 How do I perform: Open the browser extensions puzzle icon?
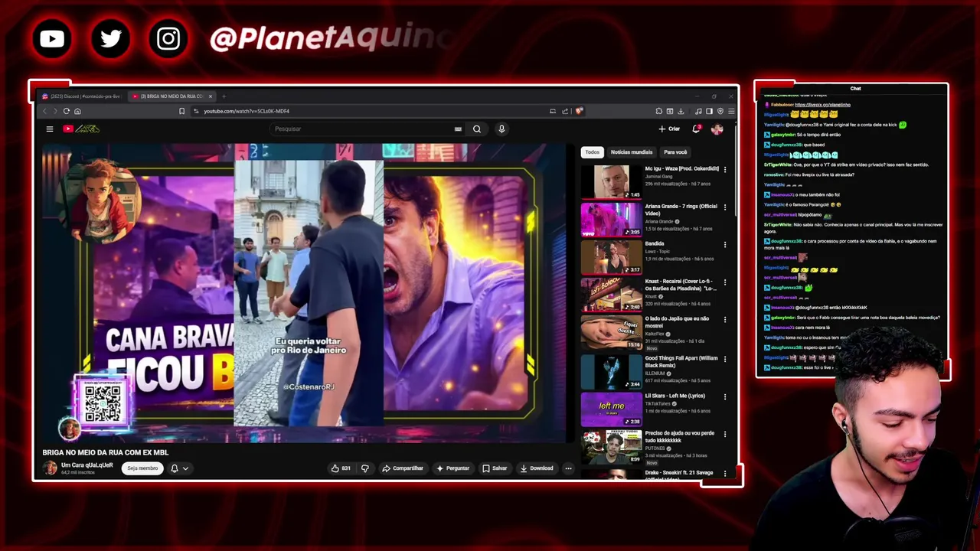[658, 112]
